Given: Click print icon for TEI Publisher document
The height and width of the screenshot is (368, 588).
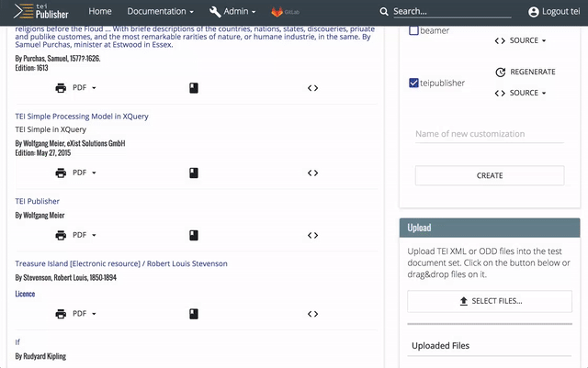Looking at the screenshot, I should (61, 235).
